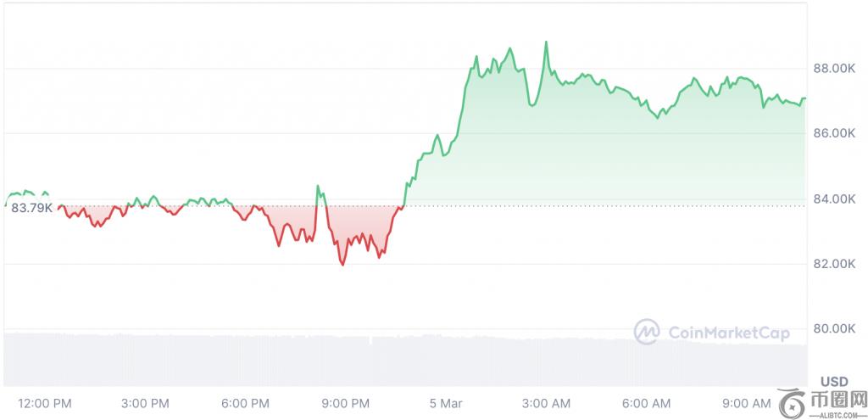Select the 12:00 PM time axis label

pos(44,401)
